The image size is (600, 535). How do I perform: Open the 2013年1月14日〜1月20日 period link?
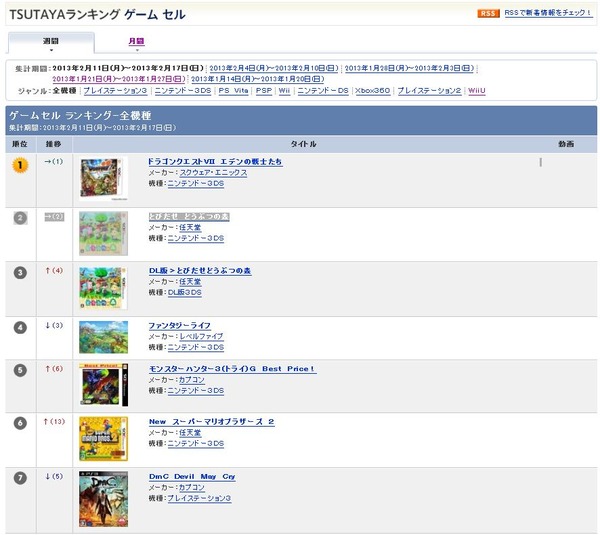[x=258, y=79]
